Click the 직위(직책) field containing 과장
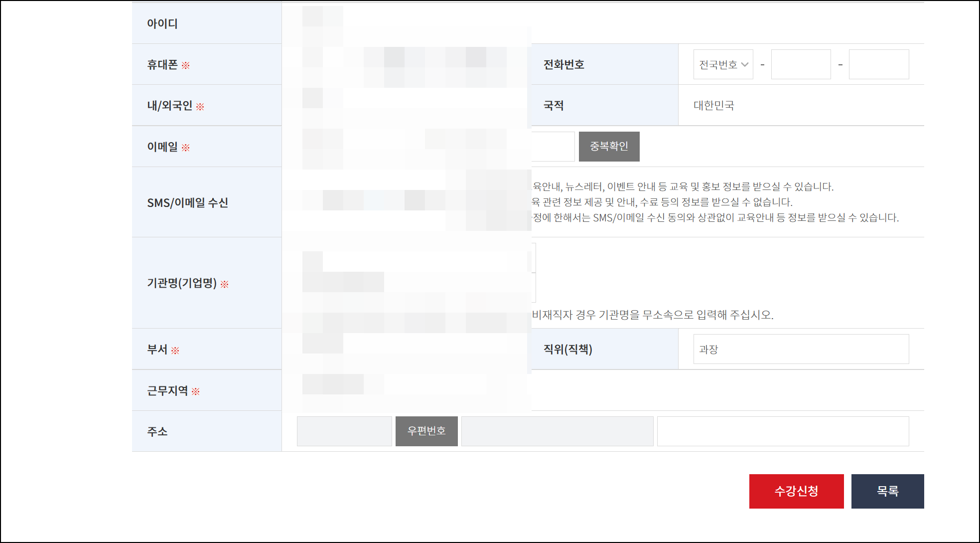 [801, 349]
